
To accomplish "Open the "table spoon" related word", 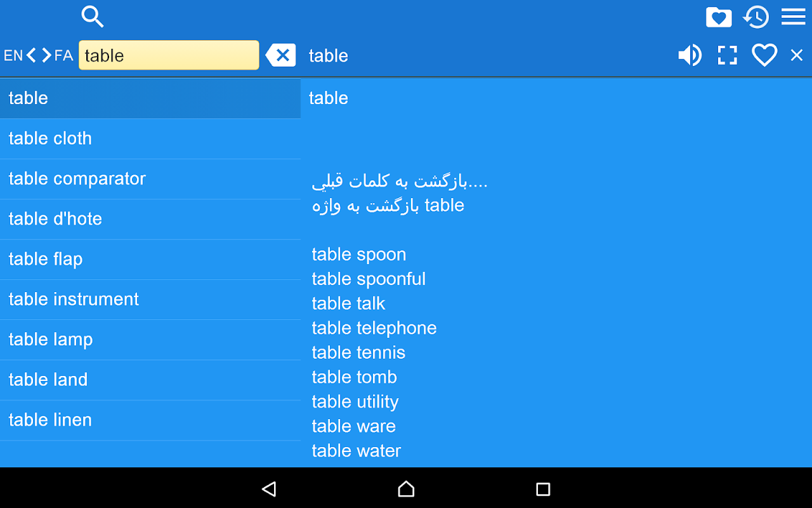I will pyautogui.click(x=359, y=255).
